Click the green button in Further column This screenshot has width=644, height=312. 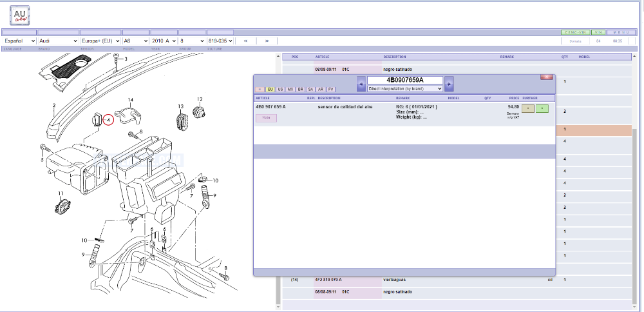[x=542, y=108]
